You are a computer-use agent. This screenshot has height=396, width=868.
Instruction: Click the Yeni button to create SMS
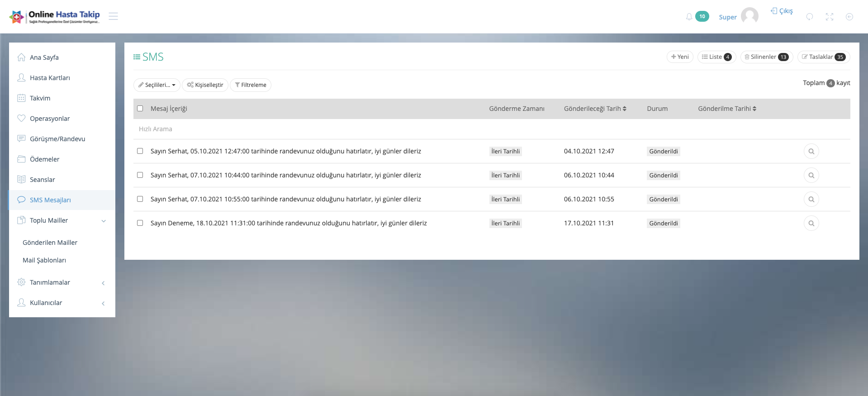[680, 57]
